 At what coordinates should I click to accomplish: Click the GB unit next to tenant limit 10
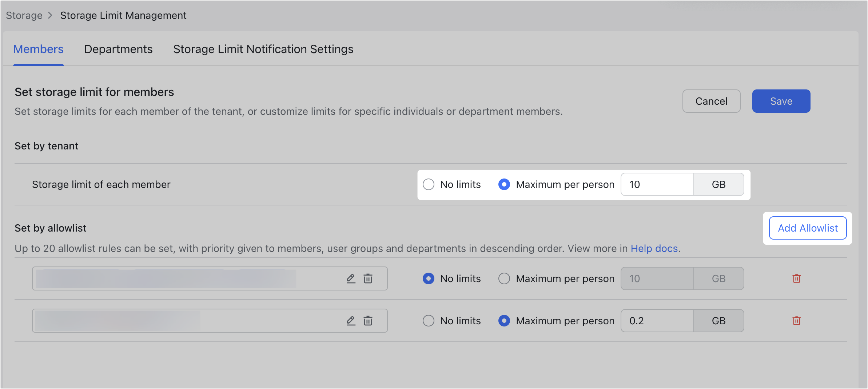tap(718, 184)
